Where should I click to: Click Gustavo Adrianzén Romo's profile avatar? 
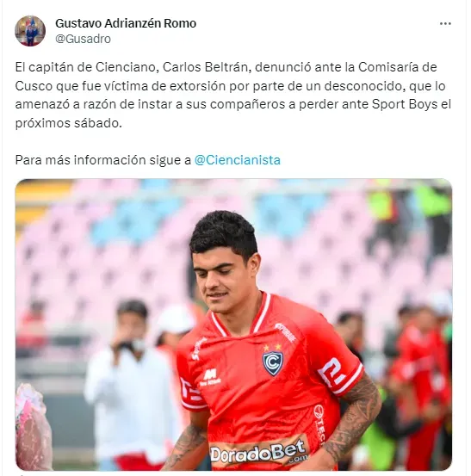(x=30, y=31)
